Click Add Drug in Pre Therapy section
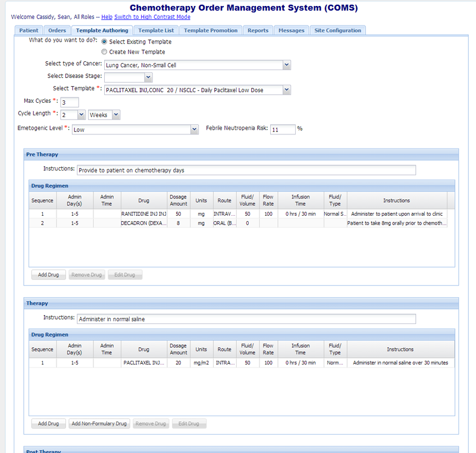Viewport: 476px width, 453px height. coord(48,275)
